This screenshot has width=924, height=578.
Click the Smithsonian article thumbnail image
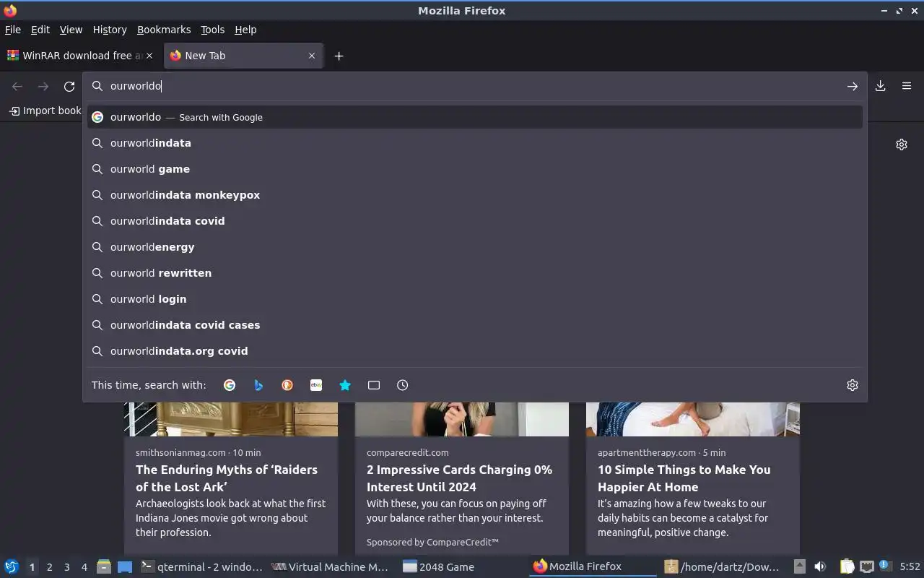coord(231,419)
